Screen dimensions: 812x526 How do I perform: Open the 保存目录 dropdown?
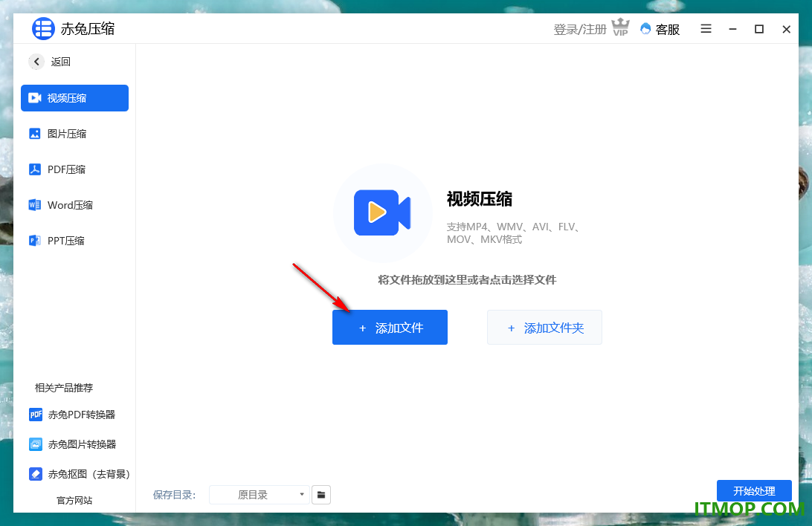click(x=259, y=495)
